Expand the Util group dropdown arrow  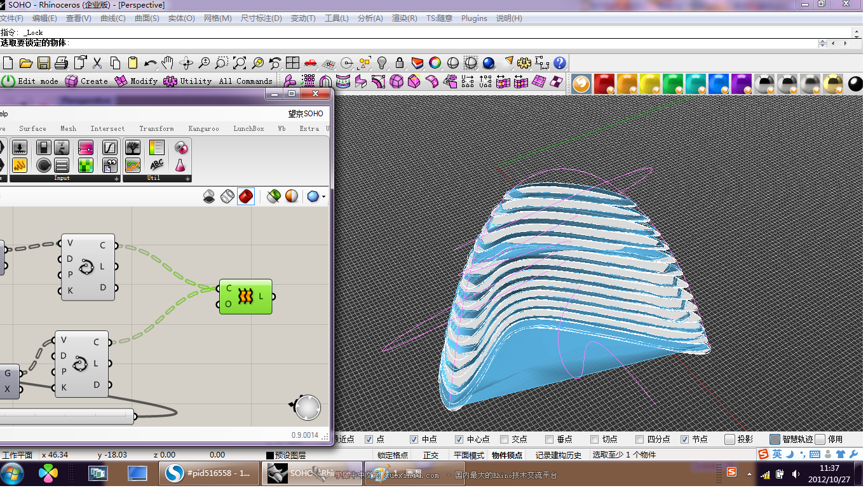pyautogui.click(x=187, y=179)
